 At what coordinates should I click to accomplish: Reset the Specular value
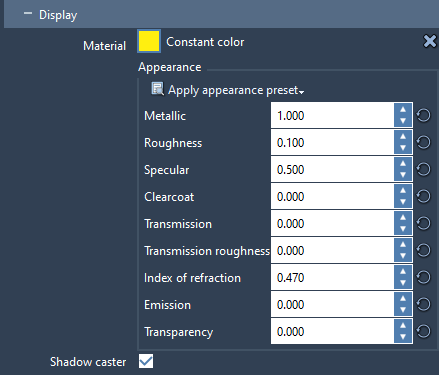tap(424, 170)
